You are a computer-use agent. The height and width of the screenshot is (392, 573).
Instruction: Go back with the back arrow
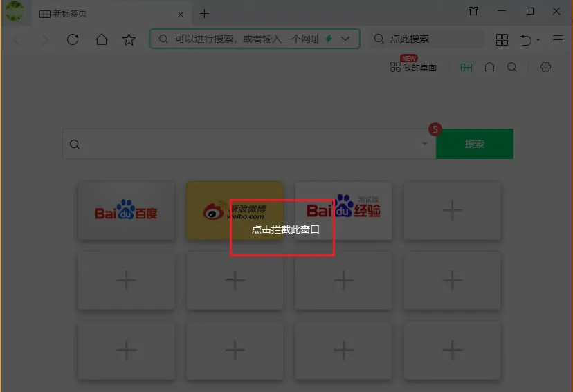[17, 39]
